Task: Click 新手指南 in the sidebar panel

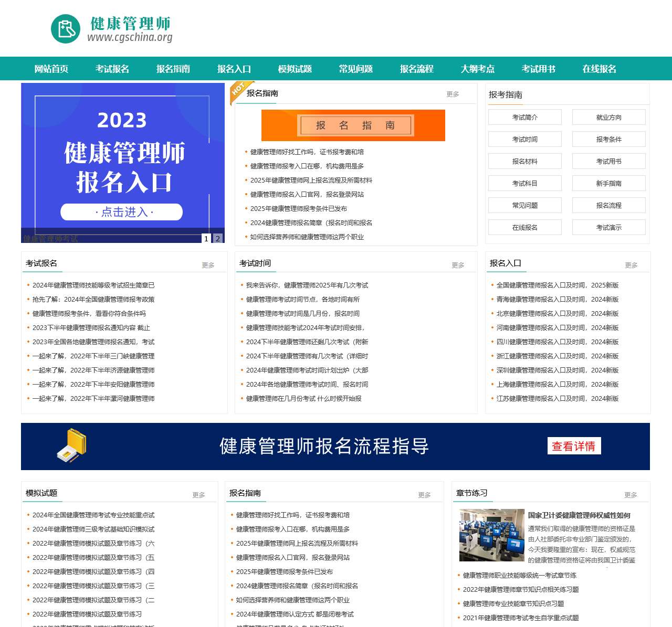Action: click(609, 183)
